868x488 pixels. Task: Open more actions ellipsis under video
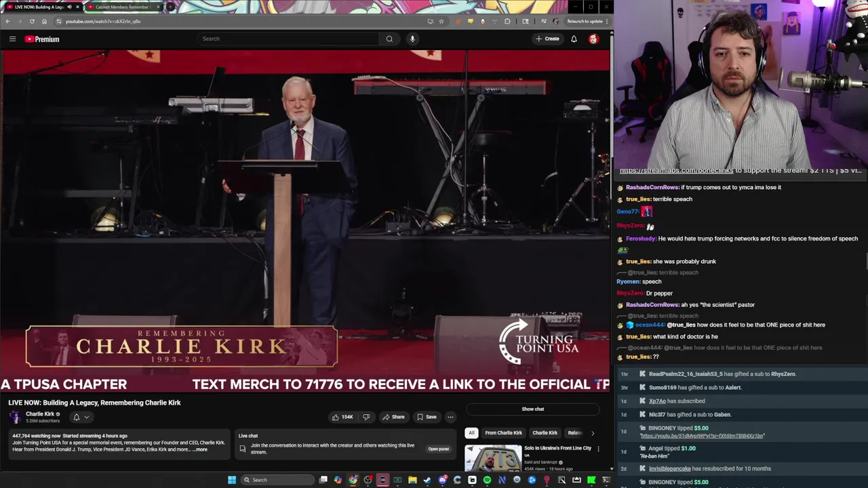tap(450, 417)
